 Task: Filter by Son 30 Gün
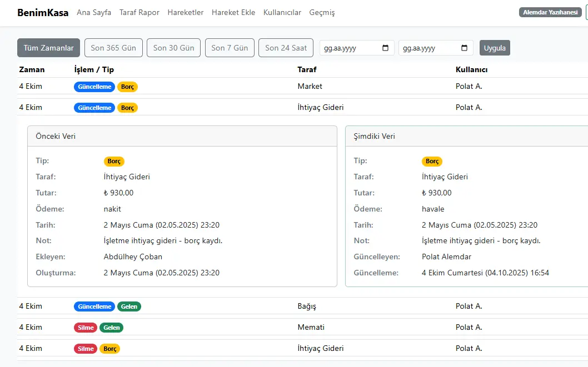click(x=174, y=48)
